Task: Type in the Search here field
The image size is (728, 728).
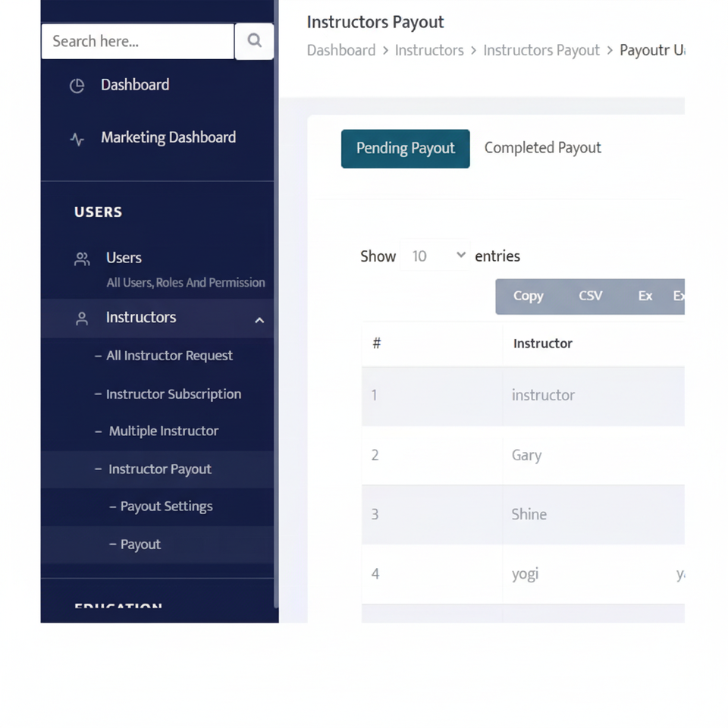Action: point(137,41)
